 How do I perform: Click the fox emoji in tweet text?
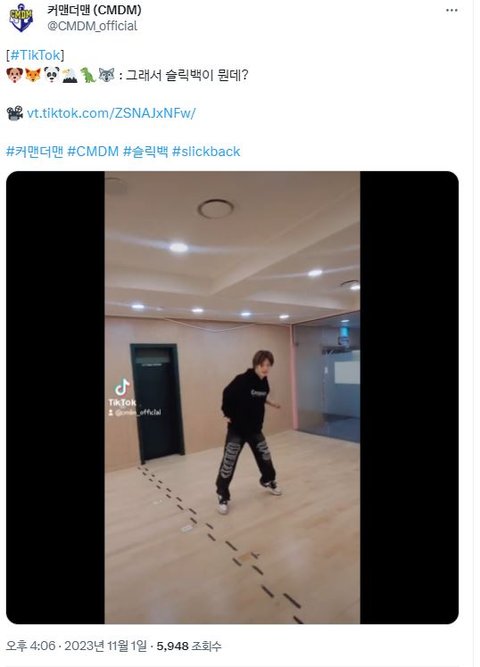click(x=33, y=75)
